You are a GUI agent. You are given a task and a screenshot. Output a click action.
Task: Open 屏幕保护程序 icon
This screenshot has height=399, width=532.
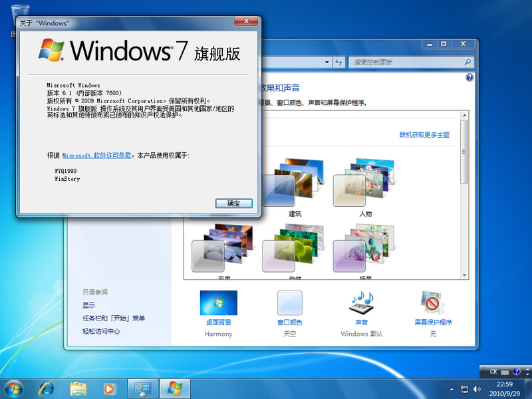[433, 303]
